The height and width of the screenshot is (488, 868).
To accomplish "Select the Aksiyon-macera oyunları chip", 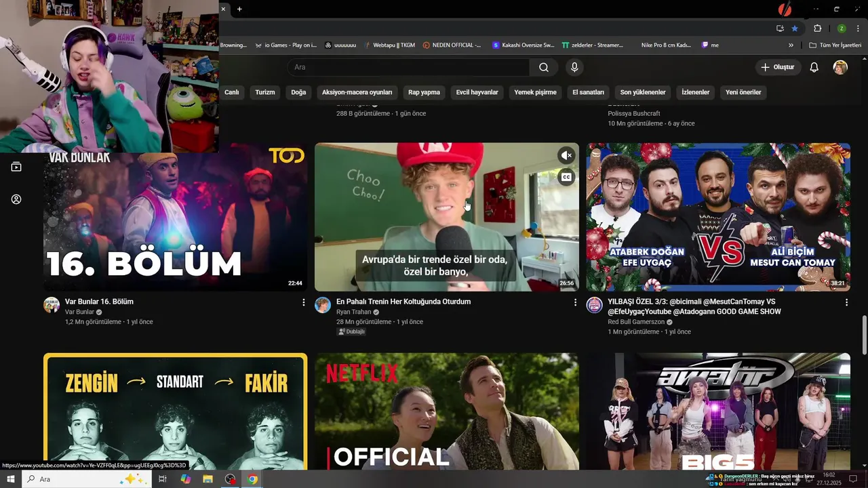I will pos(357,92).
